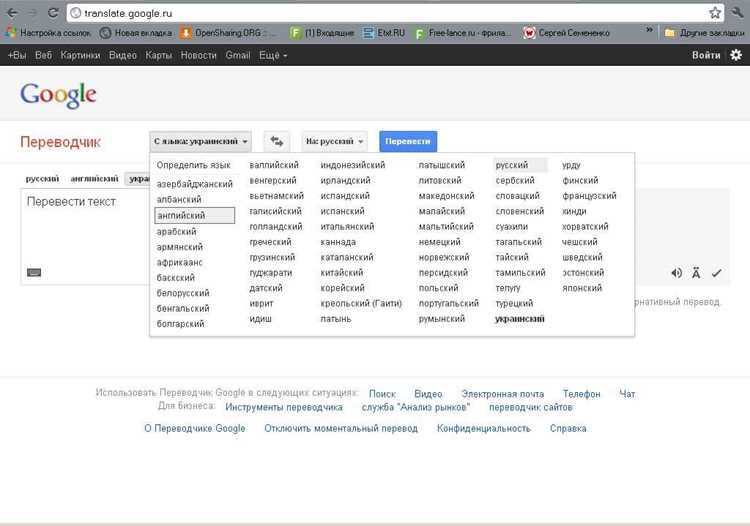The height and width of the screenshot is (526, 750).
Task: Open the virtual keyboard icon
Action: coord(34,273)
